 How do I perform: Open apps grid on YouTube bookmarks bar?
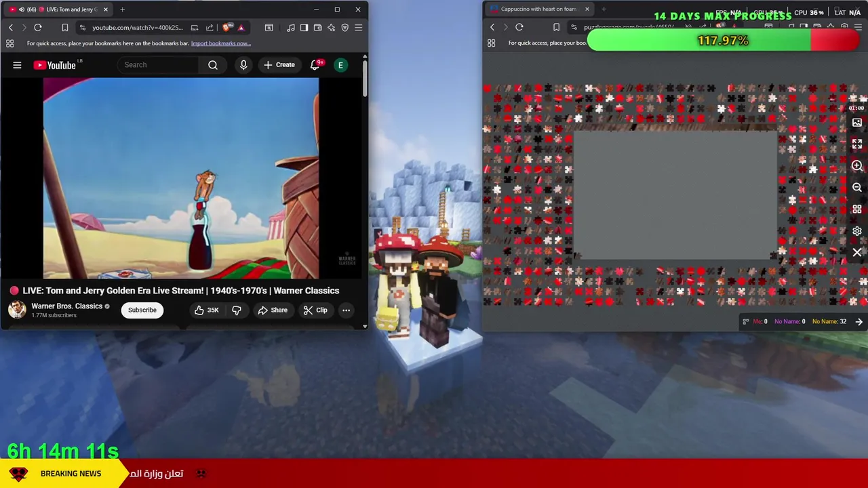point(9,43)
